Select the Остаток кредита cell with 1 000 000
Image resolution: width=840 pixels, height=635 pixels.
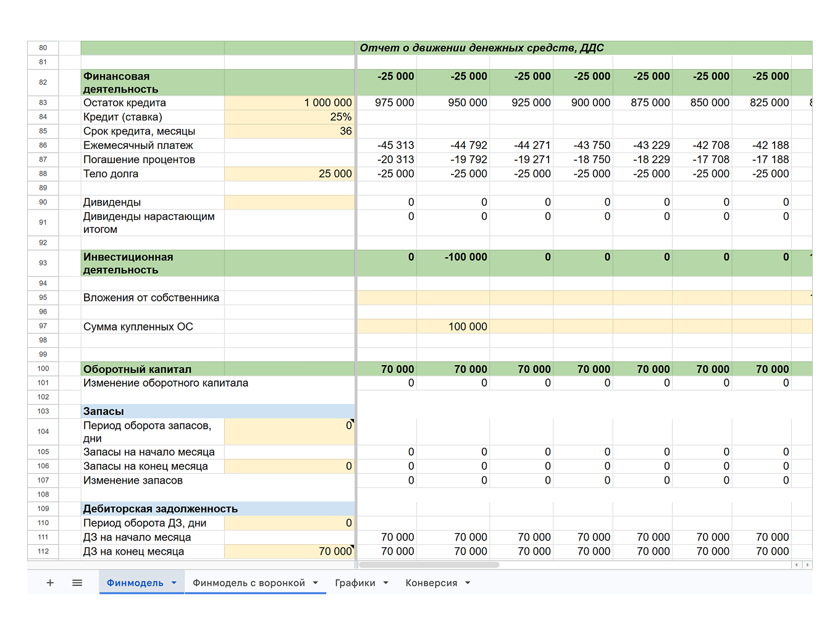point(289,103)
